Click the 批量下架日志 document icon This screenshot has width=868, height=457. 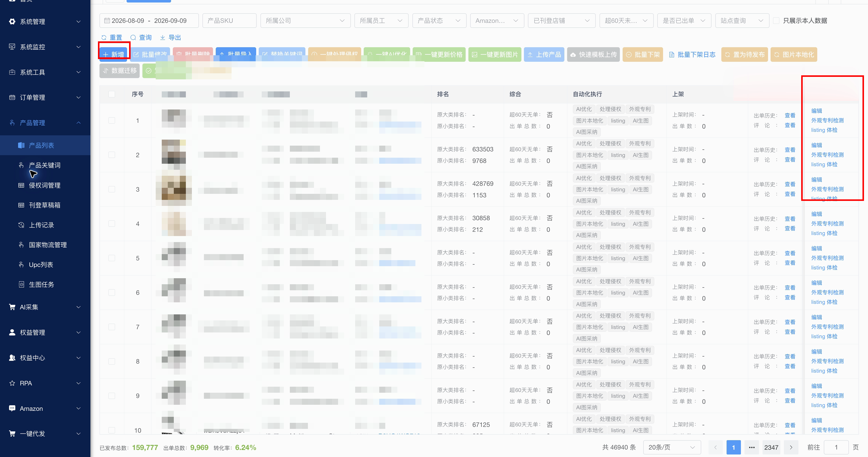tap(672, 54)
